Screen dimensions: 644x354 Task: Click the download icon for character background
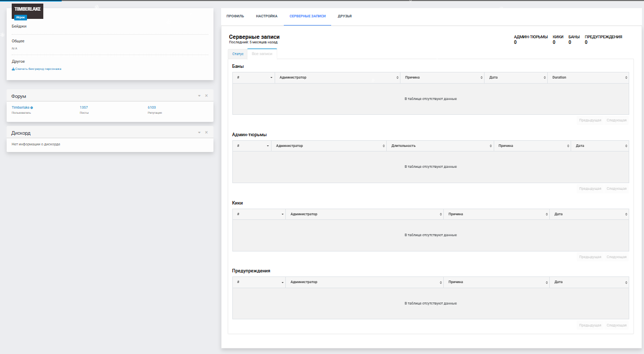[13, 69]
